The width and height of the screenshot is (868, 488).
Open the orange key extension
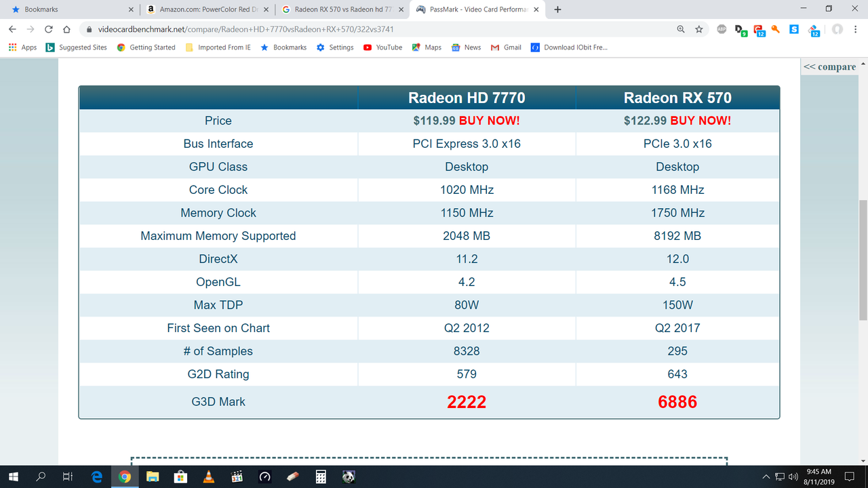tap(776, 29)
